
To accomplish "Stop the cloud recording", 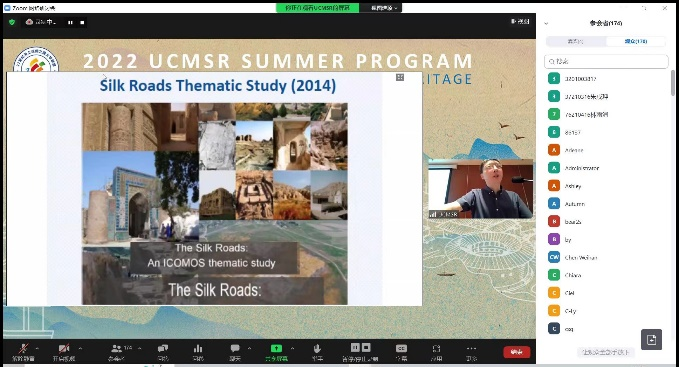I will point(82,22).
